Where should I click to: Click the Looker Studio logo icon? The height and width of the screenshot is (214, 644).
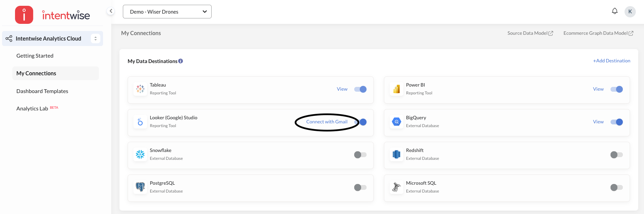point(140,122)
